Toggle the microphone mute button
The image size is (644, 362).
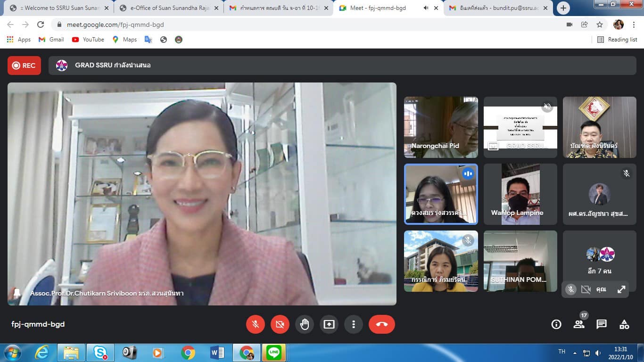pos(256,324)
